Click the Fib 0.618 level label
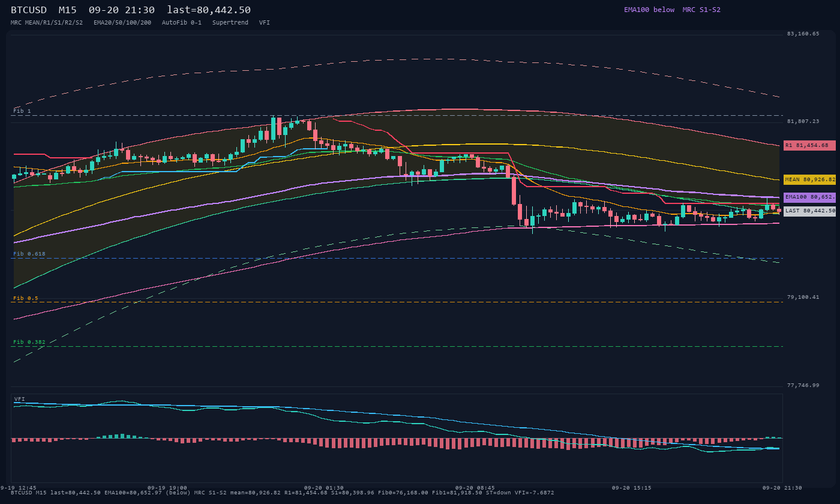The height and width of the screenshot is (504, 840). click(x=29, y=254)
